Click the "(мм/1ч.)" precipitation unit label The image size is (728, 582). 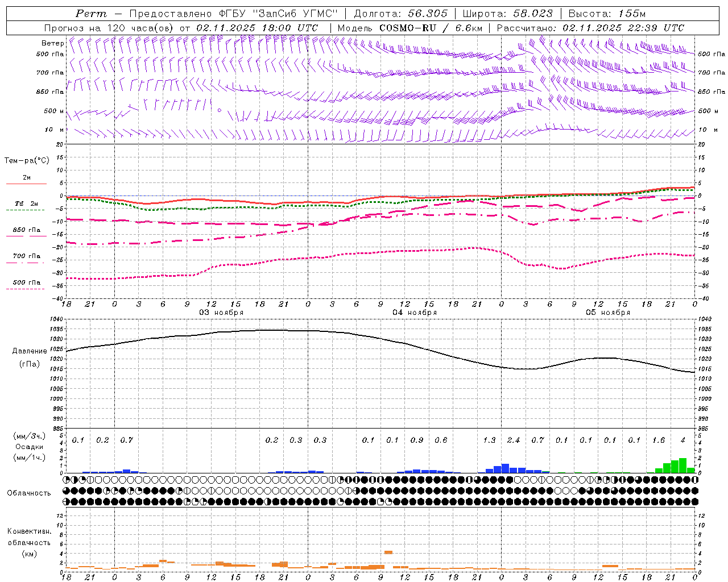point(30,458)
